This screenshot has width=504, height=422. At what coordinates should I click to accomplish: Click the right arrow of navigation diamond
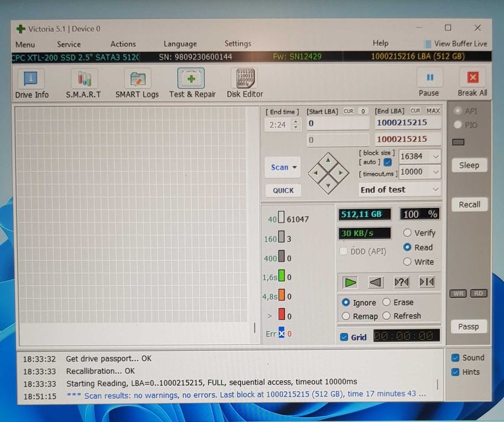(x=341, y=173)
